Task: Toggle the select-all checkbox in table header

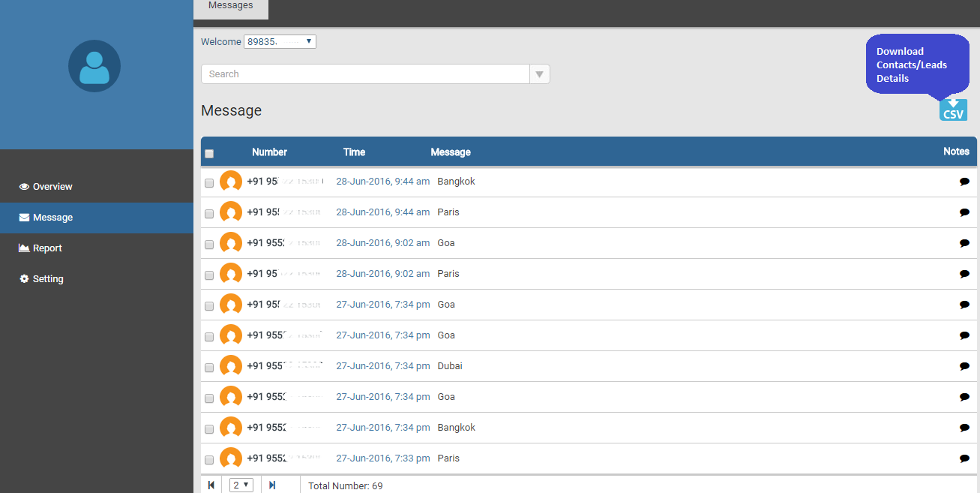Action: 209,154
